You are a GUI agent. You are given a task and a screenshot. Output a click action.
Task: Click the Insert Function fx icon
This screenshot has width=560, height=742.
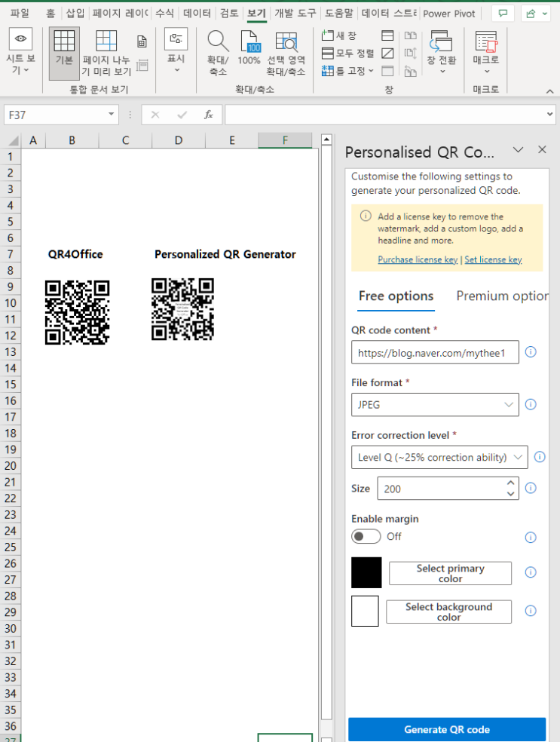pyautogui.click(x=209, y=115)
